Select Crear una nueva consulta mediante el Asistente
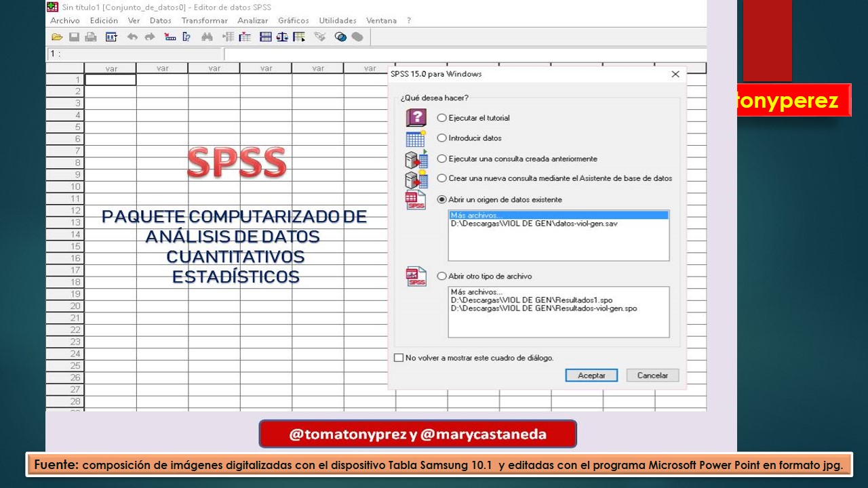This screenshot has width=868, height=488. [x=442, y=178]
